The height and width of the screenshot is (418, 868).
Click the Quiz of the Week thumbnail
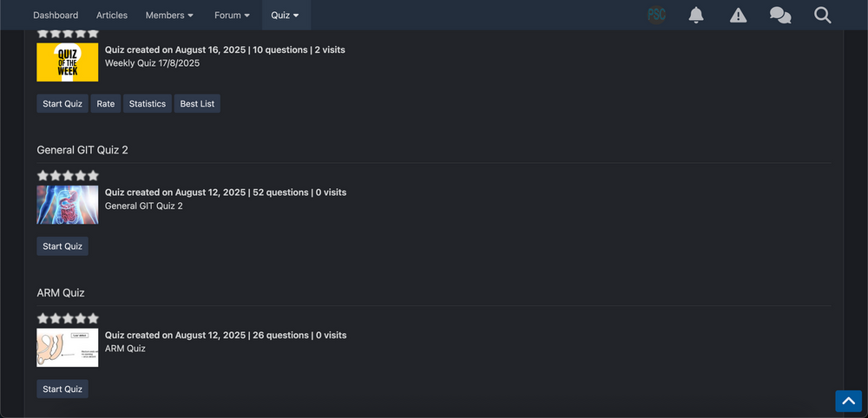pos(68,62)
